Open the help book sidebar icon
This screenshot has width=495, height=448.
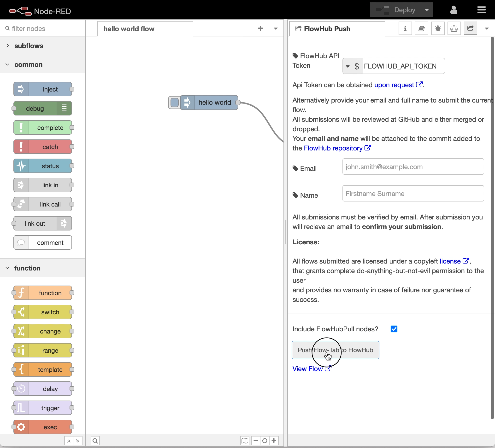click(x=421, y=29)
